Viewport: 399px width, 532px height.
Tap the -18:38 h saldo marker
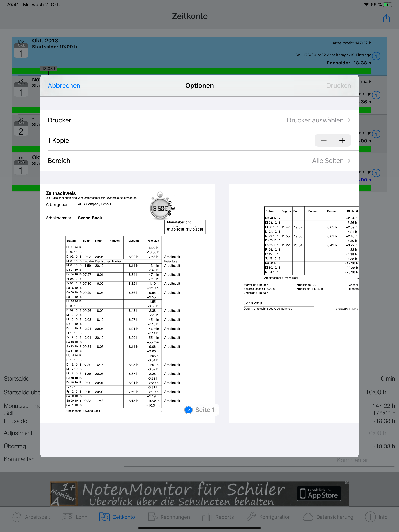click(48, 69)
